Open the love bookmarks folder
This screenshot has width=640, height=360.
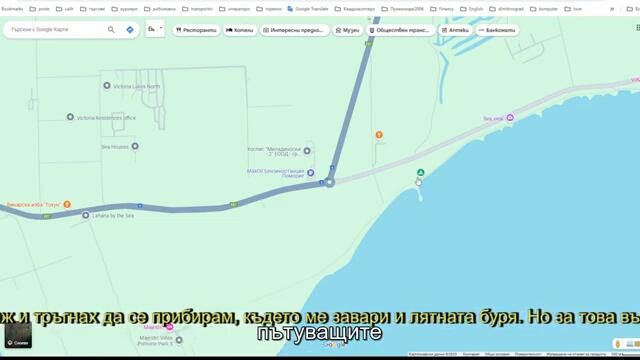pos(573,9)
